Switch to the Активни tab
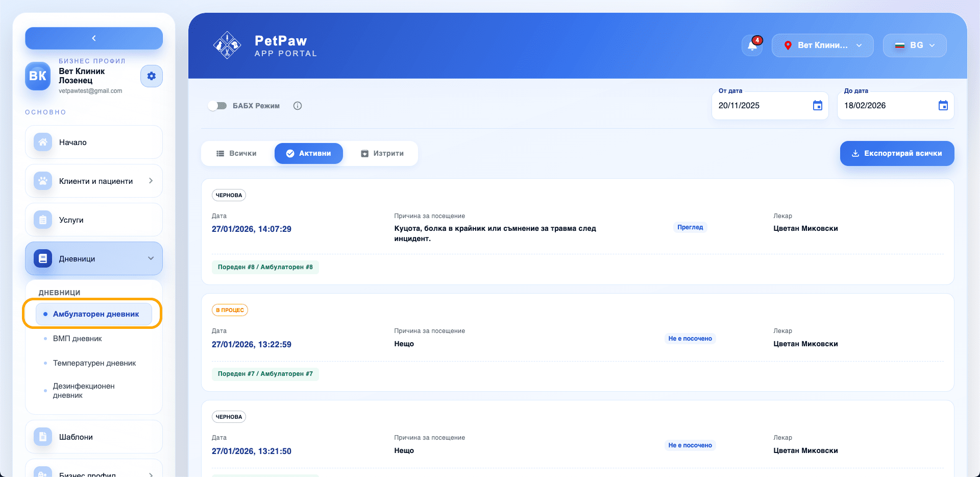 click(309, 153)
